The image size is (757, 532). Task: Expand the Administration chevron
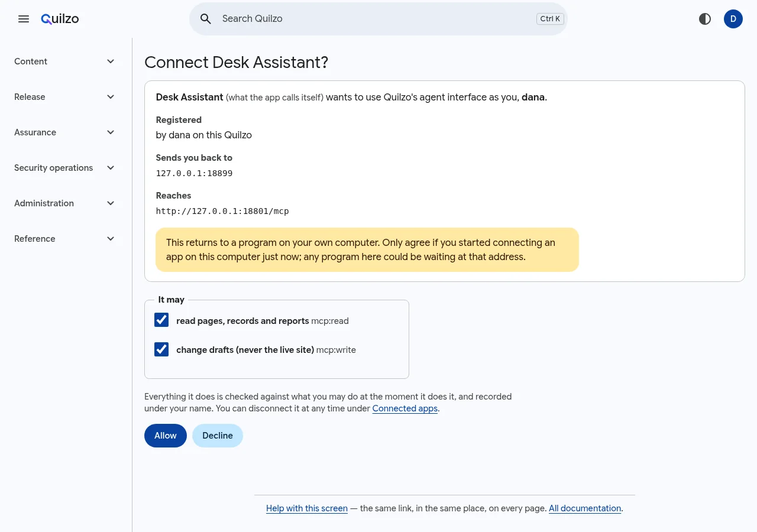point(111,203)
